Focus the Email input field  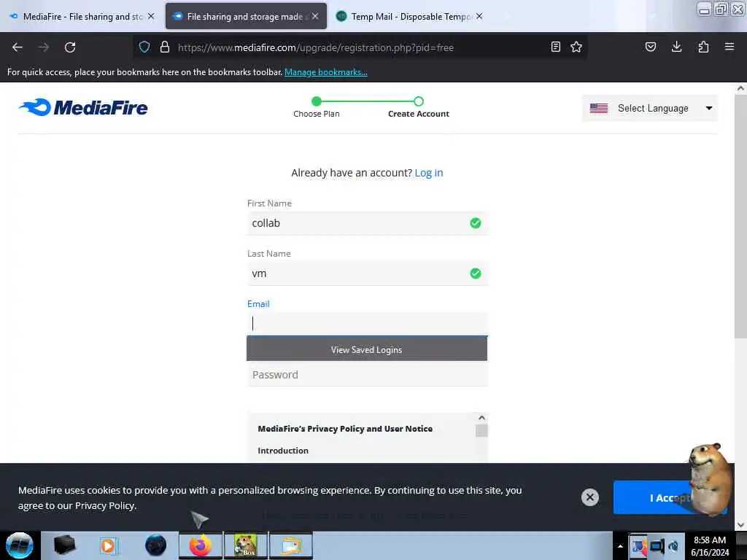pos(368,324)
